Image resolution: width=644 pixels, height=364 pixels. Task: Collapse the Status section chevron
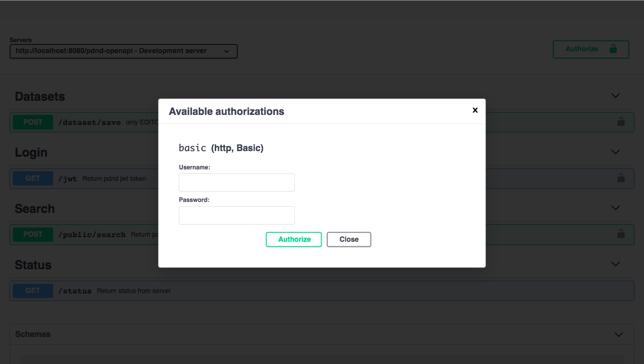pos(616,264)
